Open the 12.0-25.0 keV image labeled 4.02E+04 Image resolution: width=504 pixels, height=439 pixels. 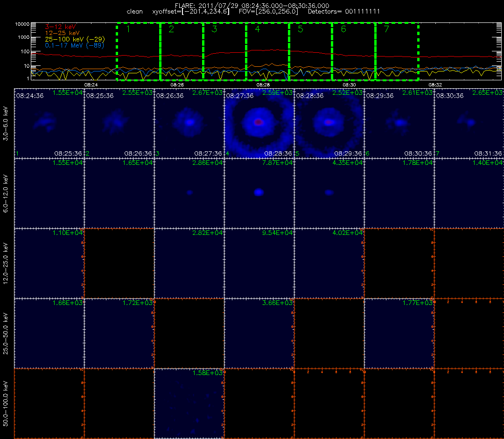[x=329, y=263]
